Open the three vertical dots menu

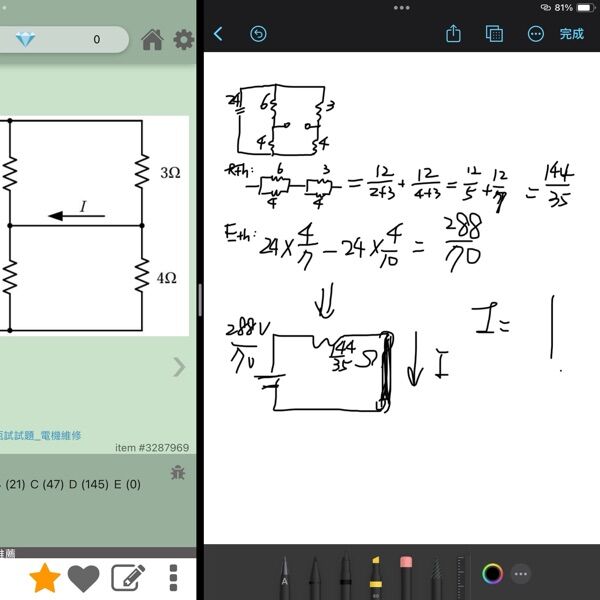(173, 578)
